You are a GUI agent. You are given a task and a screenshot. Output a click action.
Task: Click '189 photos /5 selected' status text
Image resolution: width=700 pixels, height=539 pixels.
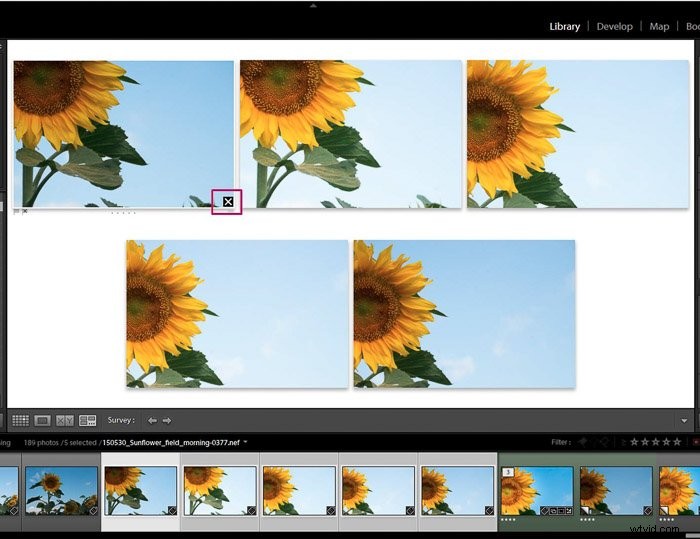60,443
